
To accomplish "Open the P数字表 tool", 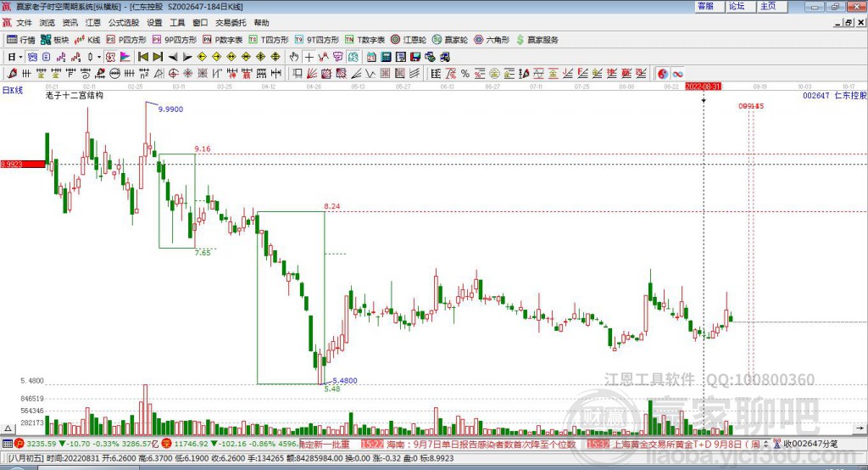I will pyautogui.click(x=223, y=40).
